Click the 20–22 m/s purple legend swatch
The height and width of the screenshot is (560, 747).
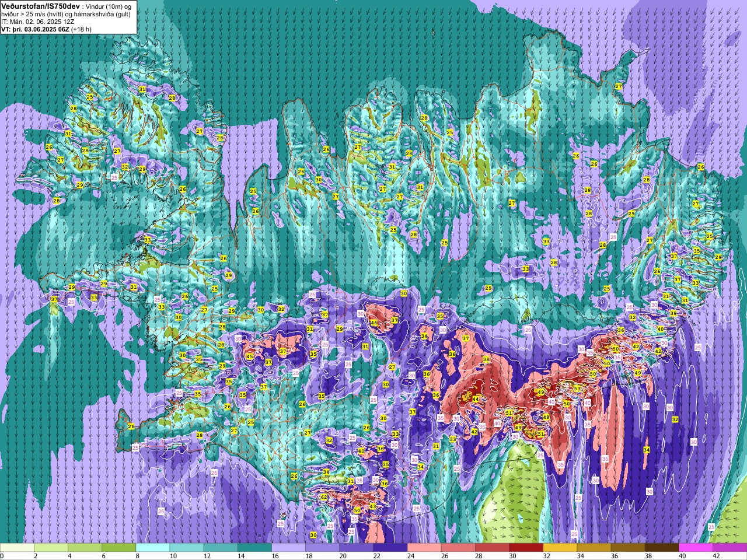tap(357, 548)
